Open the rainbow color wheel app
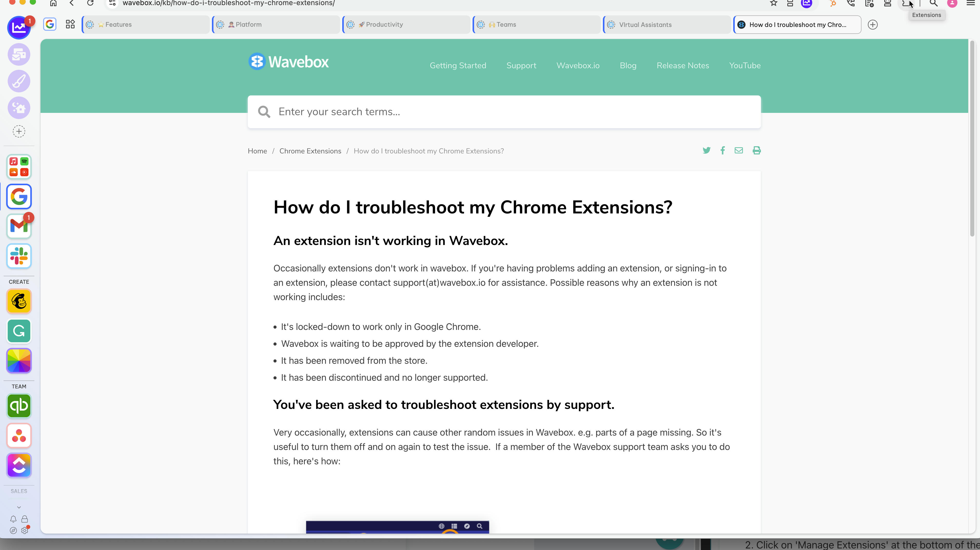The image size is (980, 550). pos(19,361)
